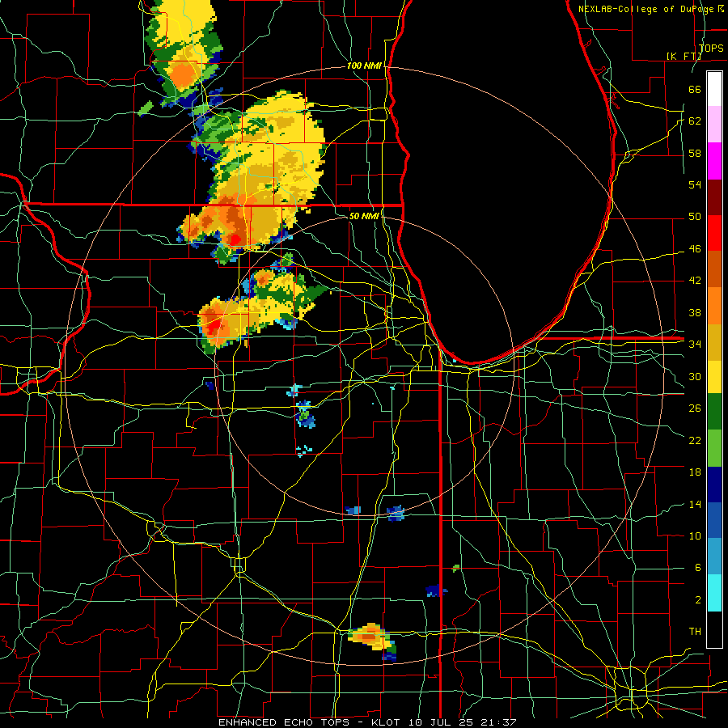The height and width of the screenshot is (728, 728).
Task: Click the legend value '38'
Action: pos(695,312)
